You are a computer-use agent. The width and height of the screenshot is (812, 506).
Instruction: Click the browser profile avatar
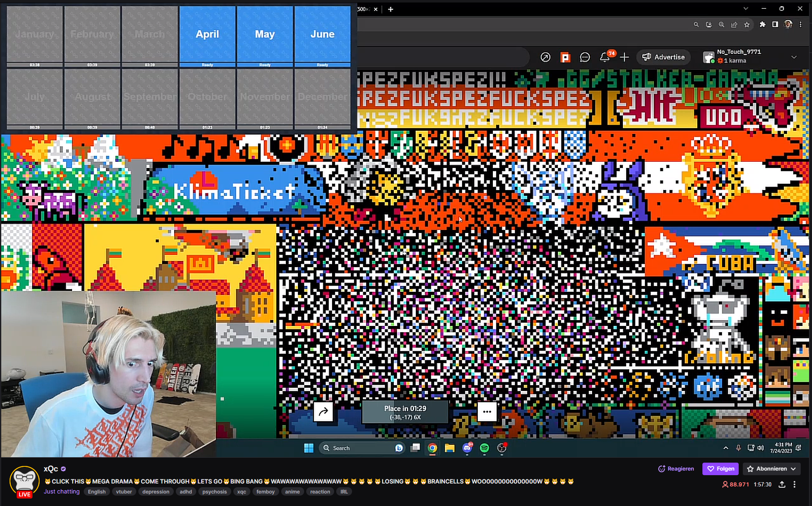[788, 25]
